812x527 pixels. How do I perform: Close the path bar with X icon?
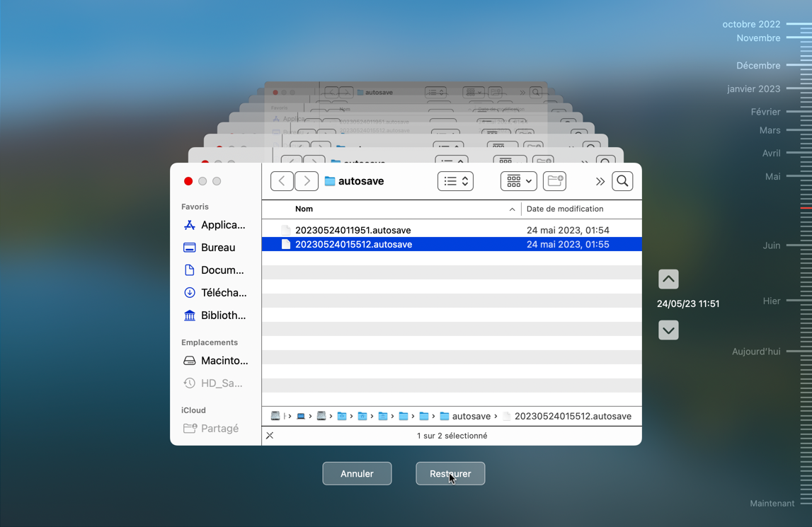pos(270,436)
